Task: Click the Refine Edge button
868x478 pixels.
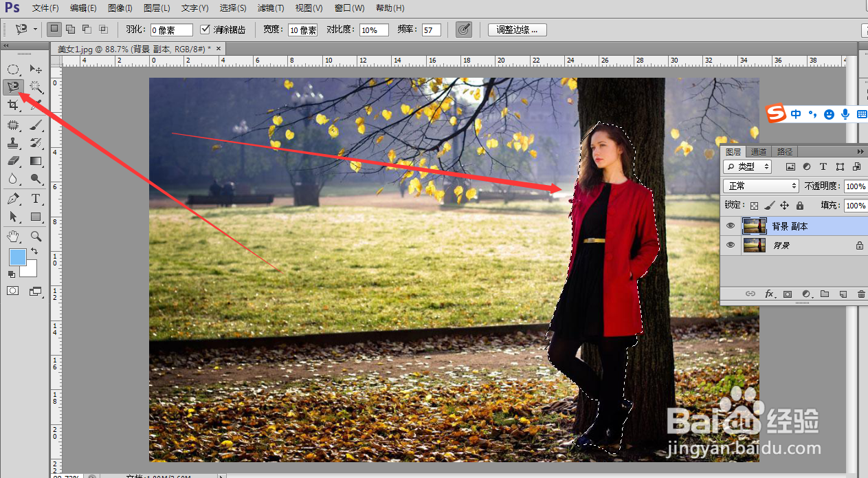Action: [x=518, y=30]
